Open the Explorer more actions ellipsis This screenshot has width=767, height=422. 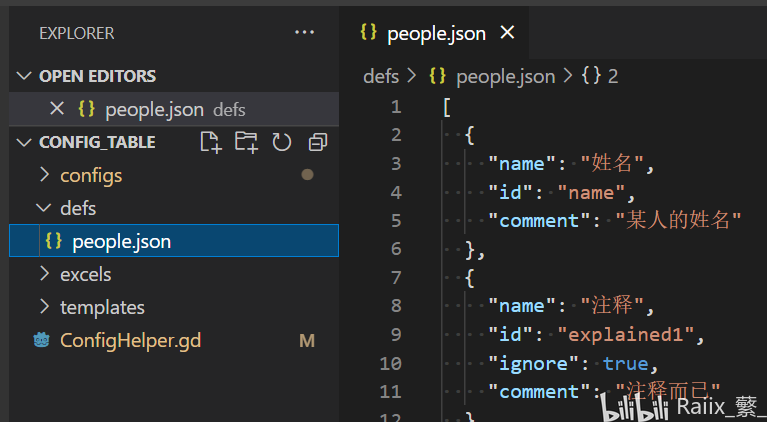pos(304,32)
